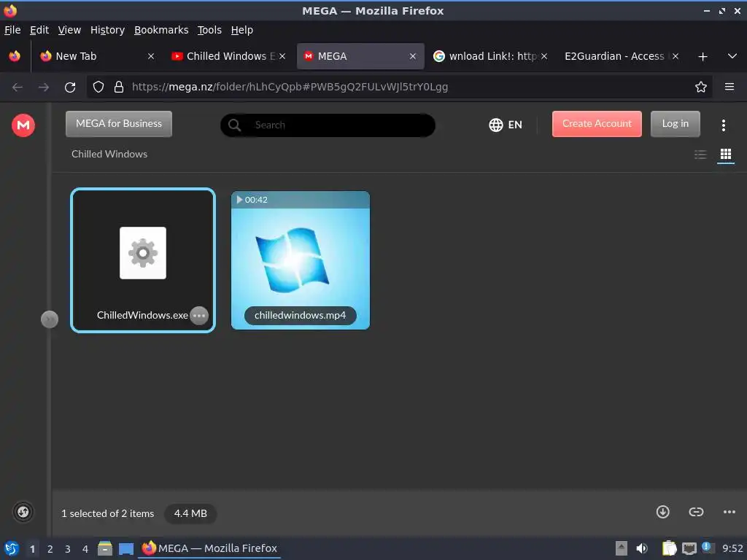Click the Log in button
747x560 pixels.
click(x=675, y=124)
